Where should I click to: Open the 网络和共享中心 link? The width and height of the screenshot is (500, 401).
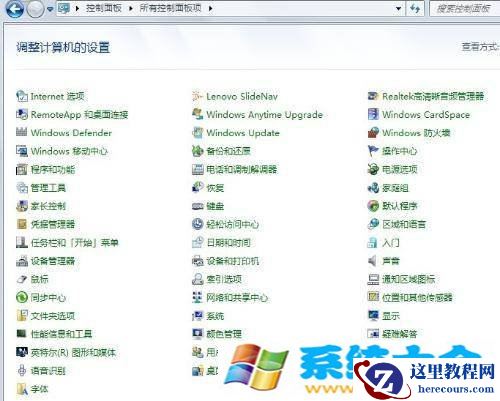click(x=237, y=297)
